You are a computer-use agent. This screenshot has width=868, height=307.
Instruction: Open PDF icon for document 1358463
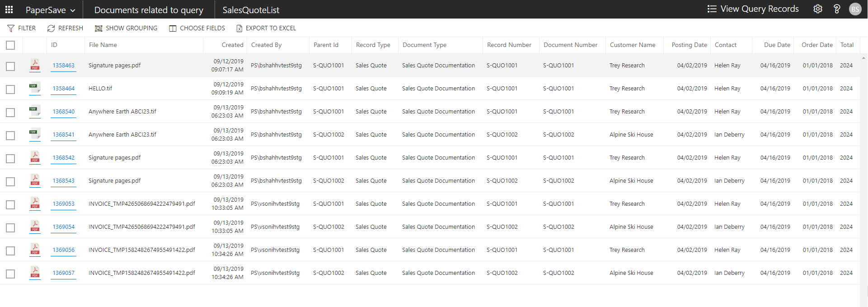tap(35, 65)
